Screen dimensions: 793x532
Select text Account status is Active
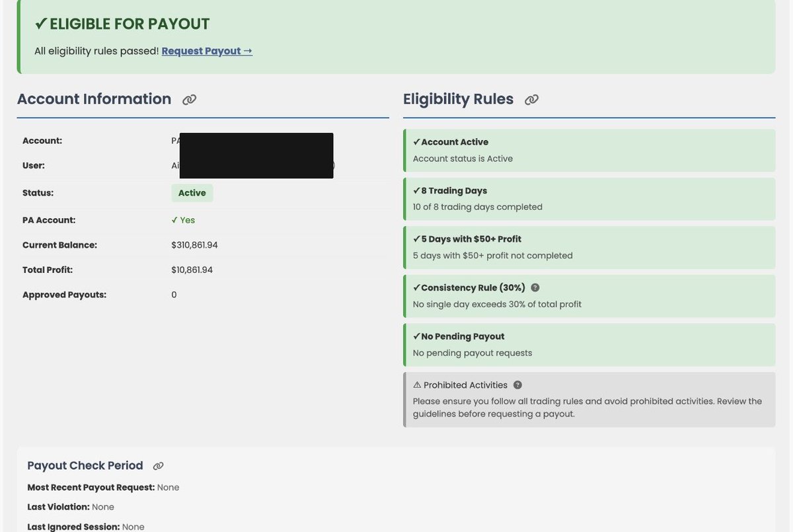pyautogui.click(x=463, y=159)
